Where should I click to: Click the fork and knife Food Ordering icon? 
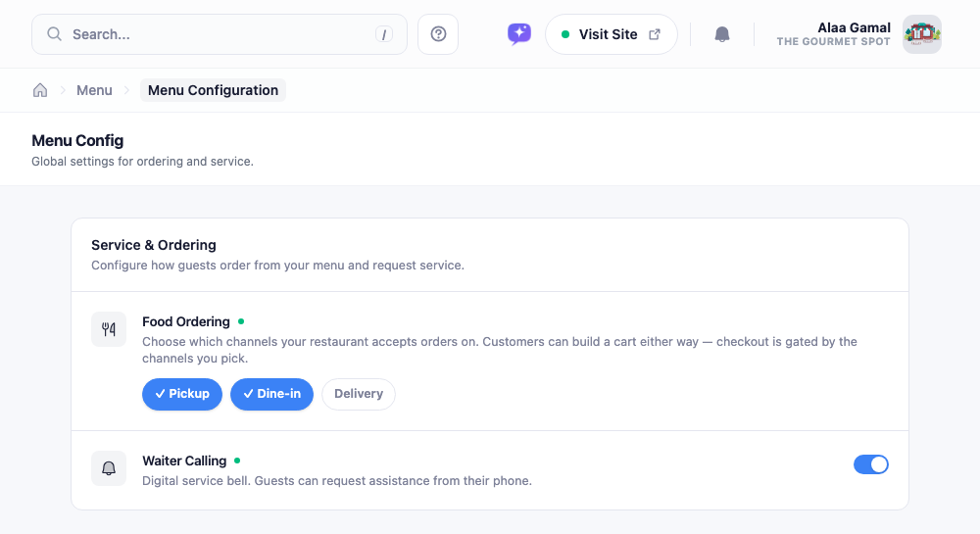point(109,329)
